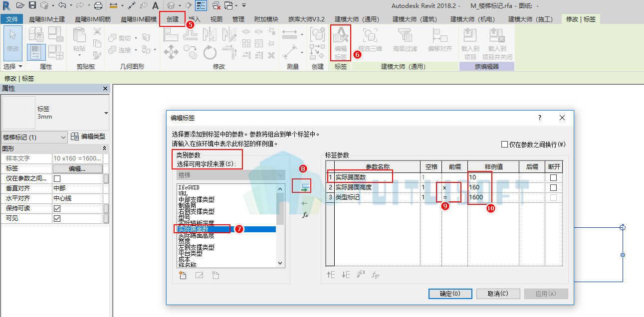Save the family with the floppy icon
Screen dimensions: 644x317
[32, 5]
